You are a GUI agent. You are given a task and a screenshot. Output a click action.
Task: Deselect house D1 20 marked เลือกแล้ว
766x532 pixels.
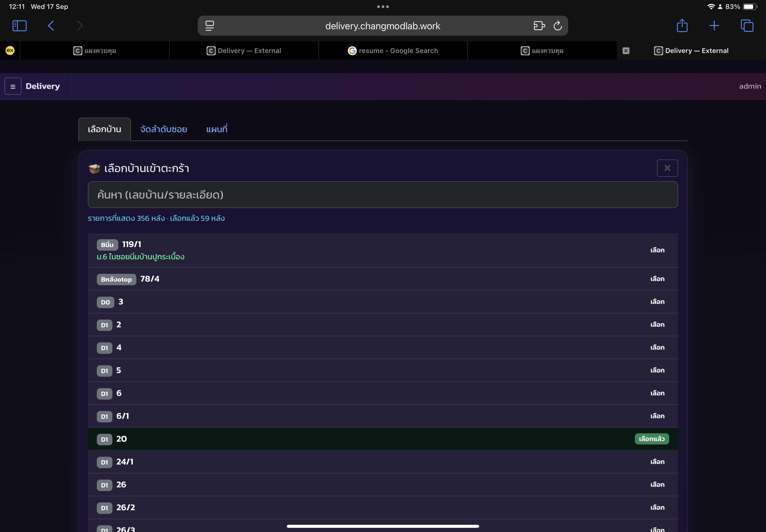pyautogui.click(x=652, y=439)
